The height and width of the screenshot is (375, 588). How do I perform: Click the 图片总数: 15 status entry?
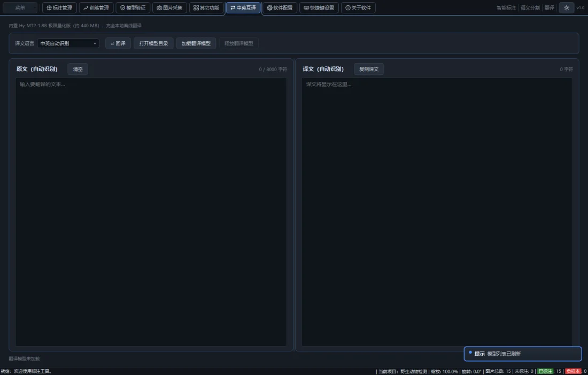[498, 372]
